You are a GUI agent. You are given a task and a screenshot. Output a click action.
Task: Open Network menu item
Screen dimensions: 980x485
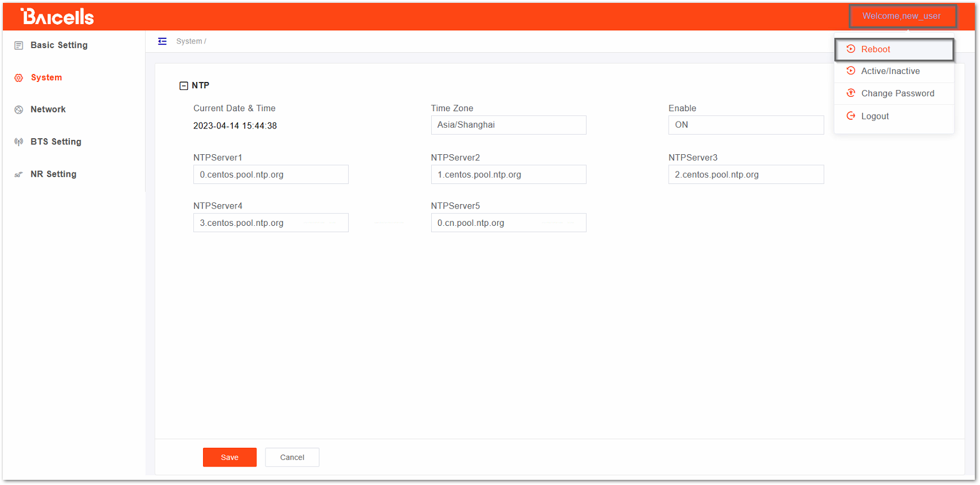(x=48, y=109)
